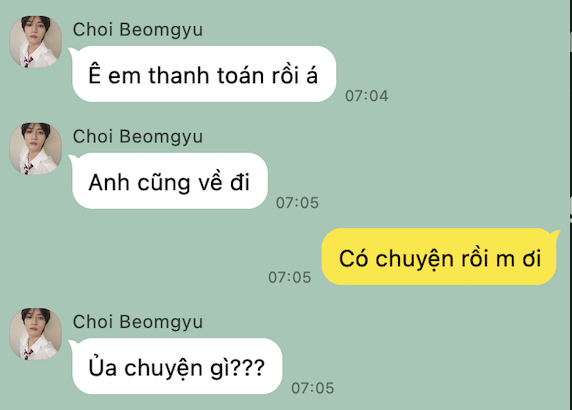Click the 07:04 timestamp
This screenshot has height=410, width=572.
click(367, 96)
